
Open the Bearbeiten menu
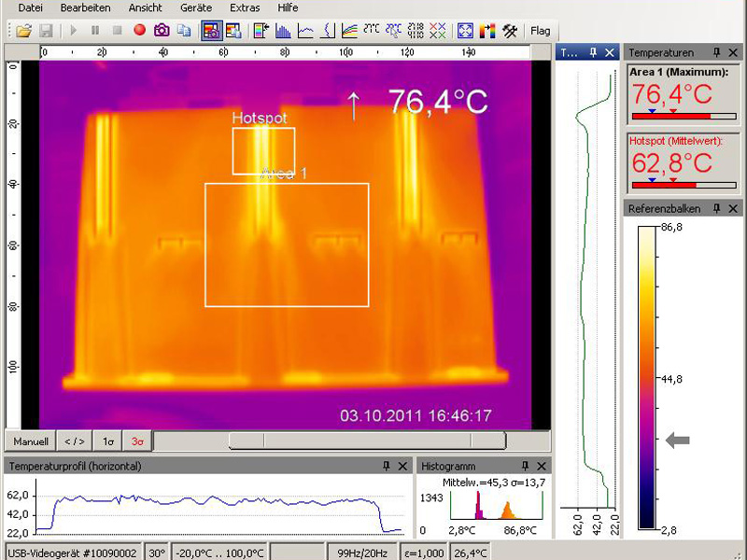click(85, 7)
